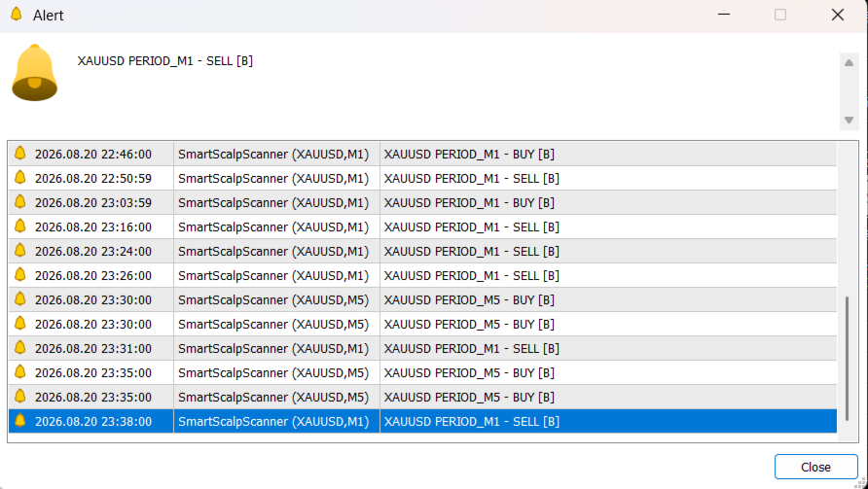This screenshot has height=489, width=868.
Task: Minimize the Alert window
Action: tap(724, 15)
